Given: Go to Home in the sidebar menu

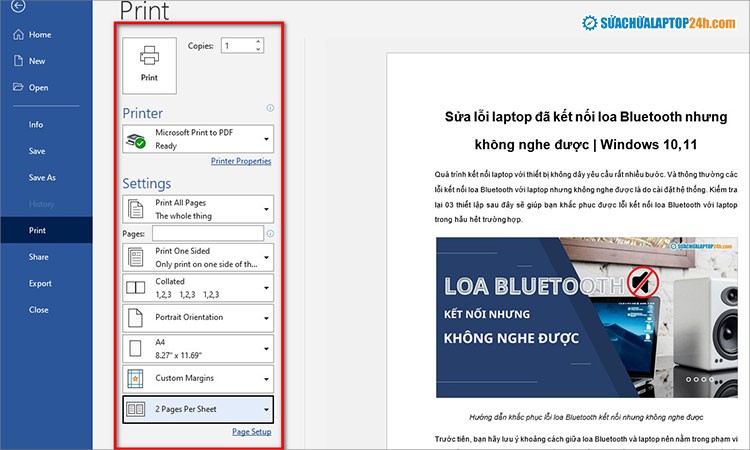Looking at the screenshot, I should pos(40,34).
